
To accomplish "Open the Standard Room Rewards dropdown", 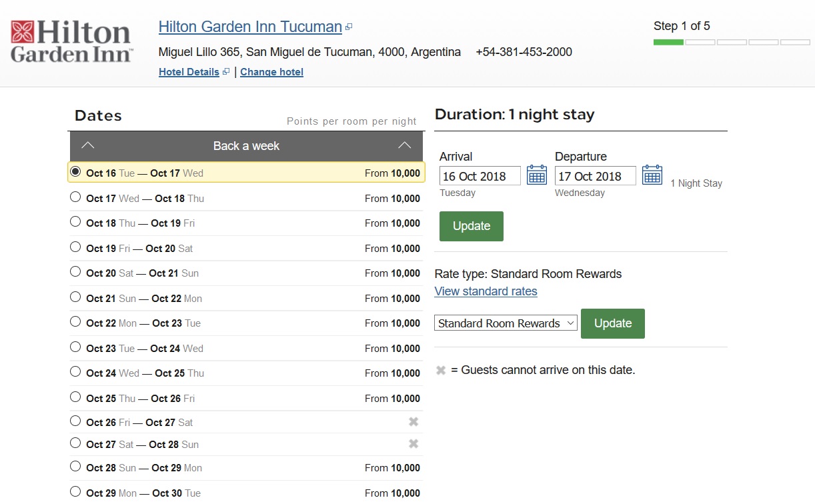I will [506, 323].
